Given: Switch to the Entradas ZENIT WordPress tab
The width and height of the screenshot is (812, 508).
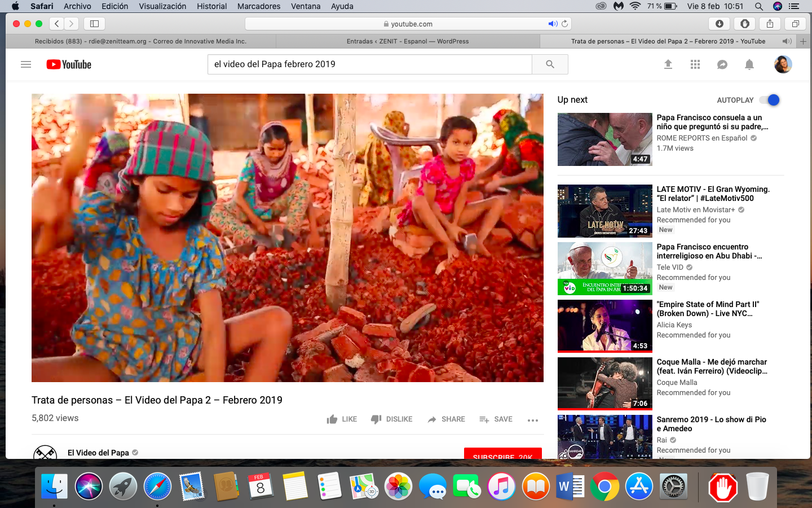Looking at the screenshot, I should click(407, 41).
